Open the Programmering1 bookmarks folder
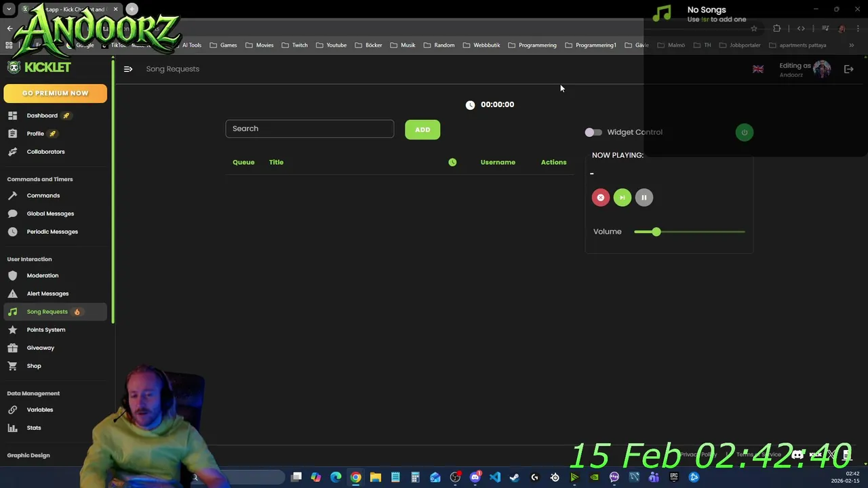Screen dimensions: 868x488 click(x=591, y=45)
